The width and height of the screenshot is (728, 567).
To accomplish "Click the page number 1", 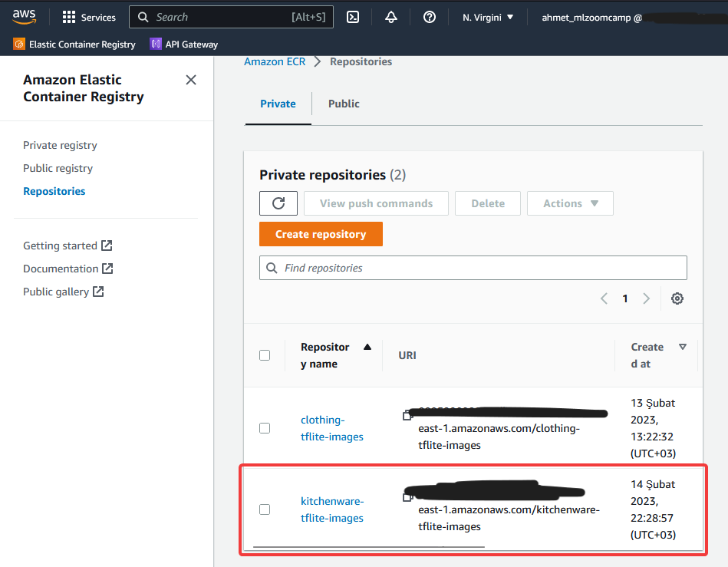I will point(625,298).
